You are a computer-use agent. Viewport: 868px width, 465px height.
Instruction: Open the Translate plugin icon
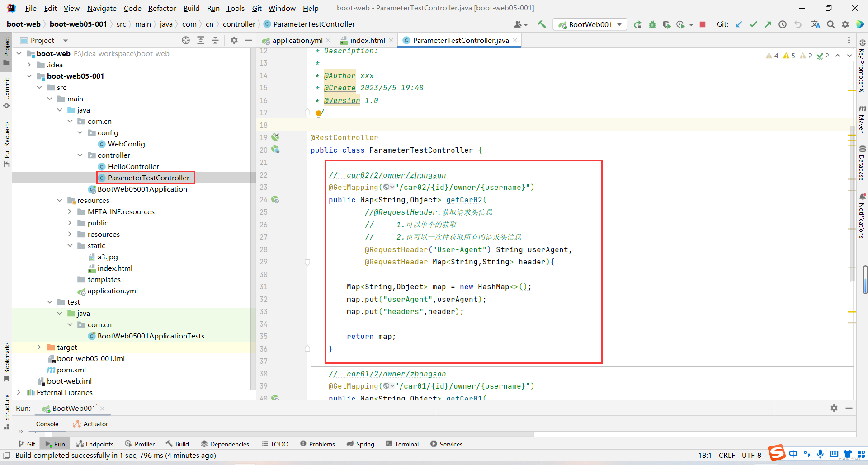[x=816, y=24]
